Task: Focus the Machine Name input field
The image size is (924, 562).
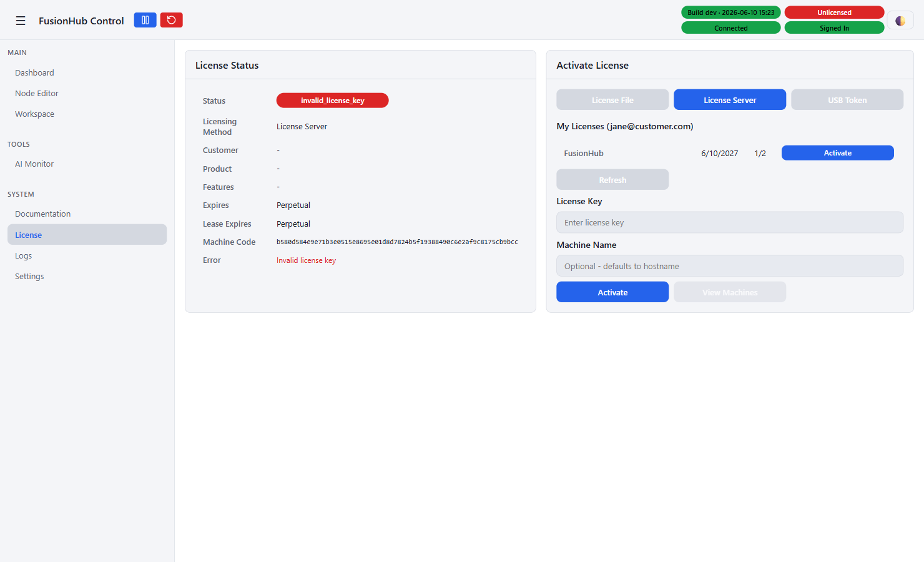Action: click(730, 266)
